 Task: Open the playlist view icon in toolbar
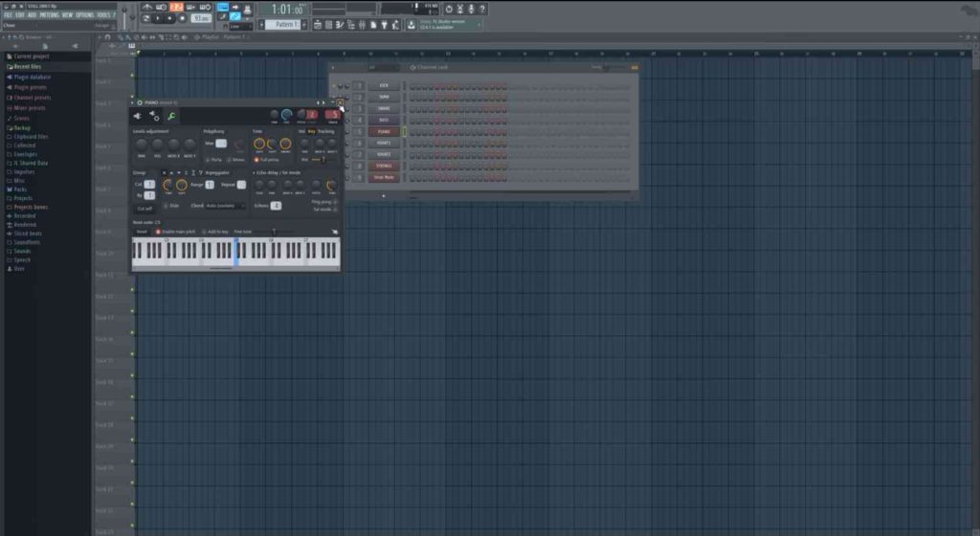(x=318, y=24)
